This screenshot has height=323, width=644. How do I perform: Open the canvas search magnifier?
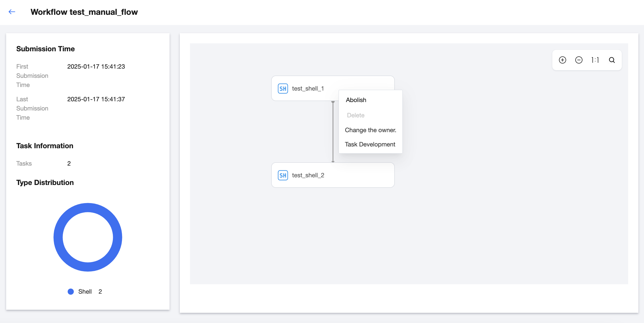(x=612, y=60)
